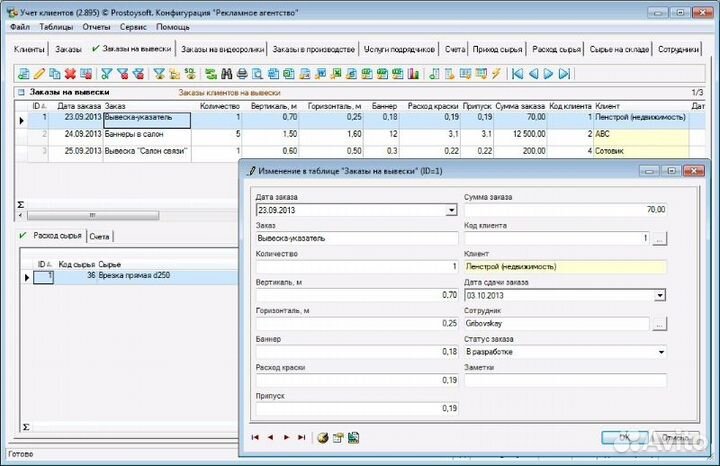Image resolution: width=720 pixels, height=466 pixels.
Task: Click the lightning bolt toolbar icon
Action: (496, 74)
